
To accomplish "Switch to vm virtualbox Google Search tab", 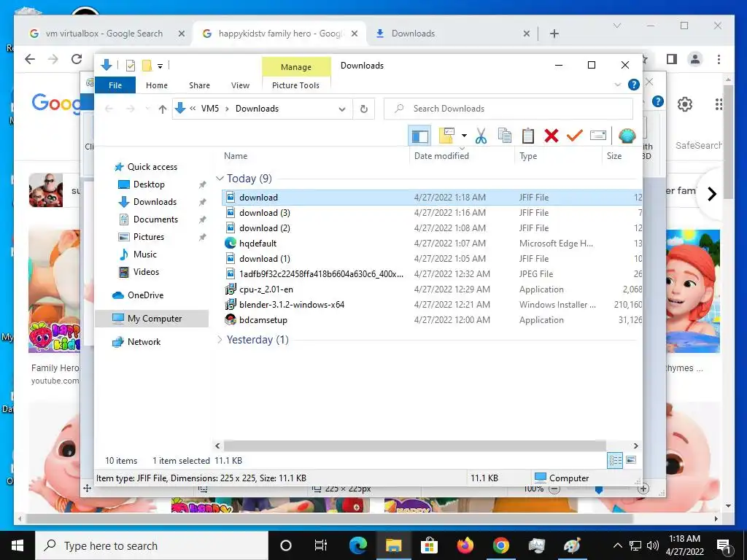I will 104,34.
